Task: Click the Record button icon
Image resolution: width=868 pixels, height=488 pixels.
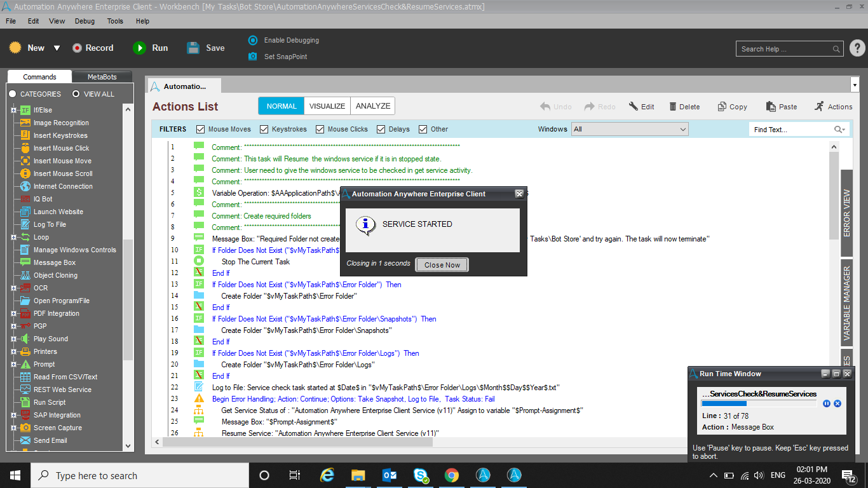Action: coord(78,48)
